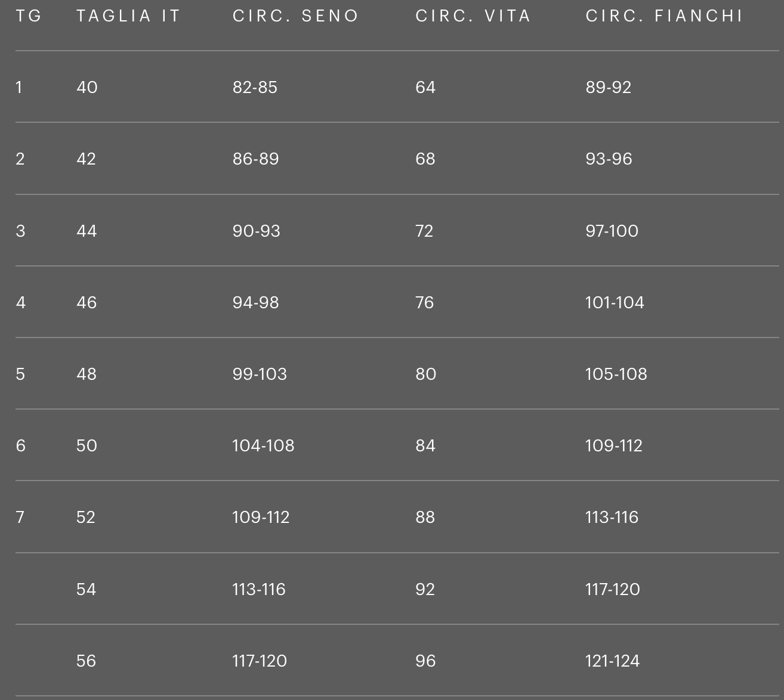This screenshot has width=784, height=700.
Task: Select hip range 121-124
Action: [x=612, y=661]
